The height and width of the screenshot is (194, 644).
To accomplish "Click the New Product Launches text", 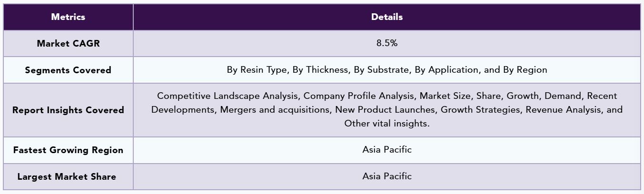I will click(385, 109).
